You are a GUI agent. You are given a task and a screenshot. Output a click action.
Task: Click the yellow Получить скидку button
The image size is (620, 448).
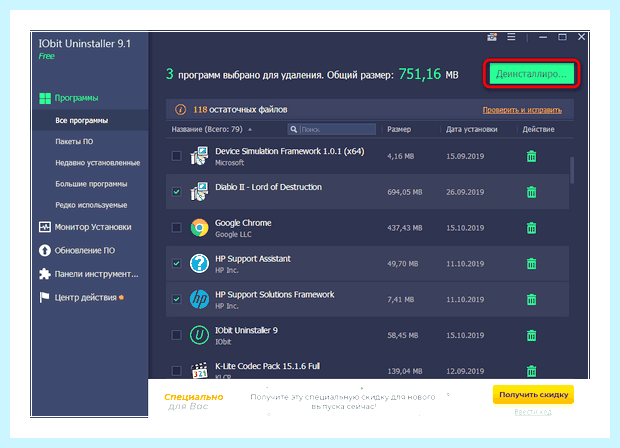[533, 395]
